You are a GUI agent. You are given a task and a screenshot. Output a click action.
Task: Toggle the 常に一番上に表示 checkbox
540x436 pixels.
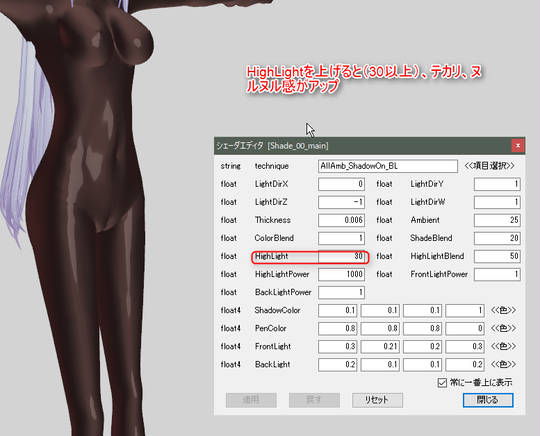[442, 383]
